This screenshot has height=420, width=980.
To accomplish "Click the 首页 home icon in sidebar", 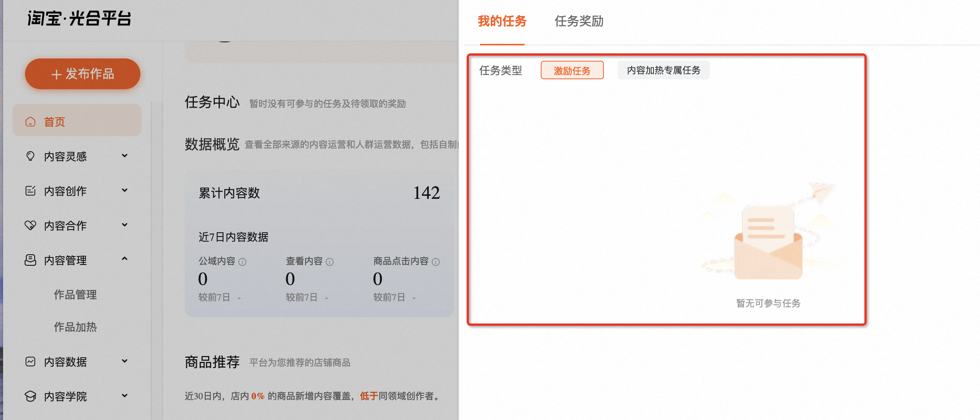I will click(x=30, y=122).
